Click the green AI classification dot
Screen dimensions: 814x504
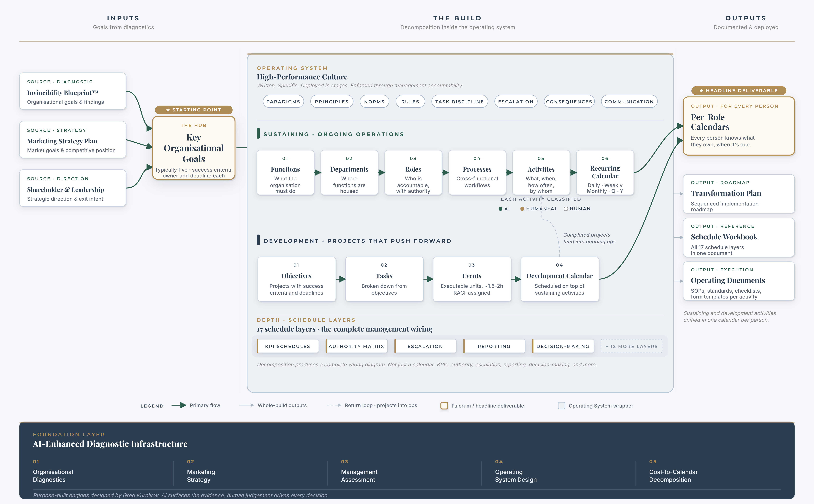(x=500, y=209)
